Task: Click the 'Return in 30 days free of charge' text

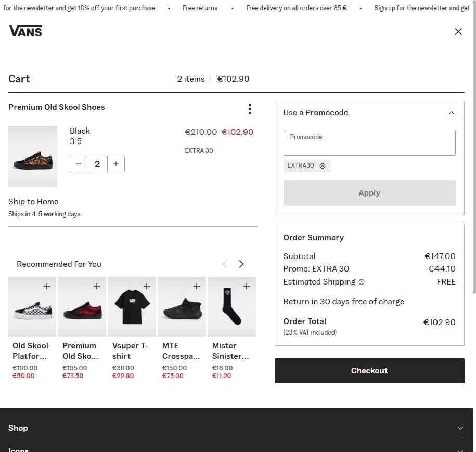Action: tap(344, 302)
